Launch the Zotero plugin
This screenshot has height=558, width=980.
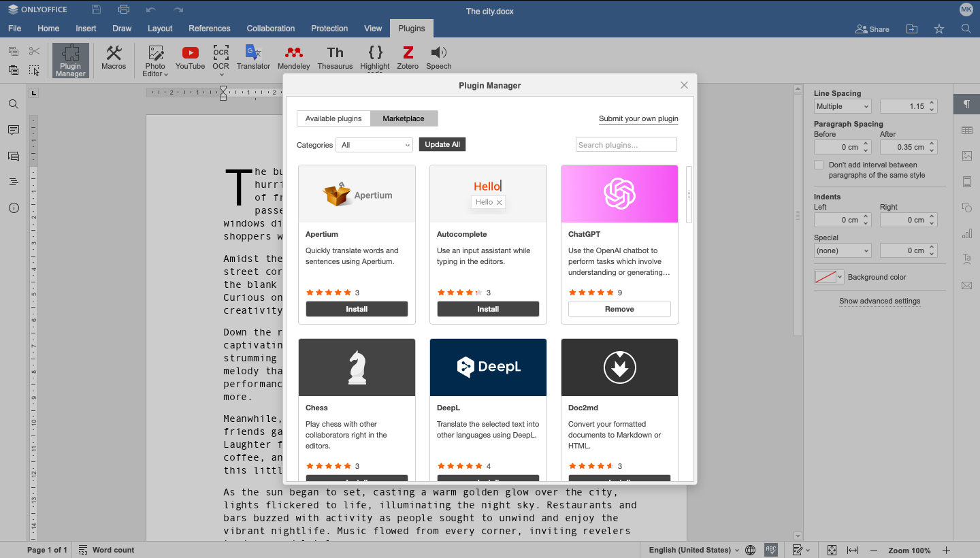(408, 58)
